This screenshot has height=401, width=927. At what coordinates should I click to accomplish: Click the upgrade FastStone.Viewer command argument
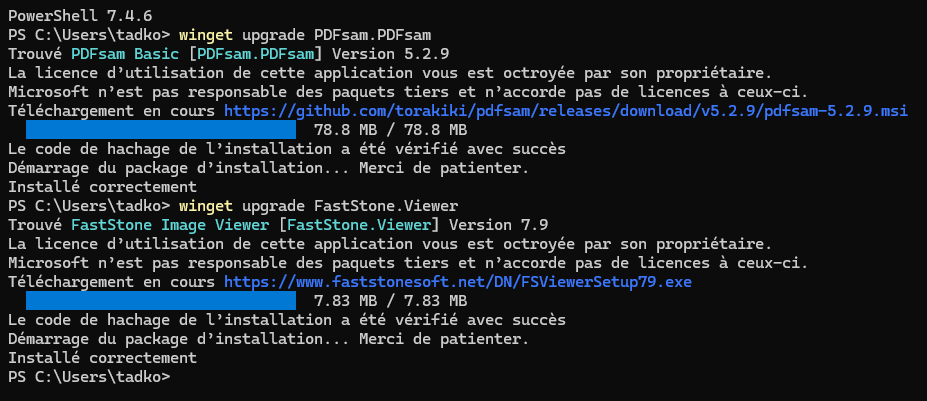pyautogui.click(x=350, y=206)
